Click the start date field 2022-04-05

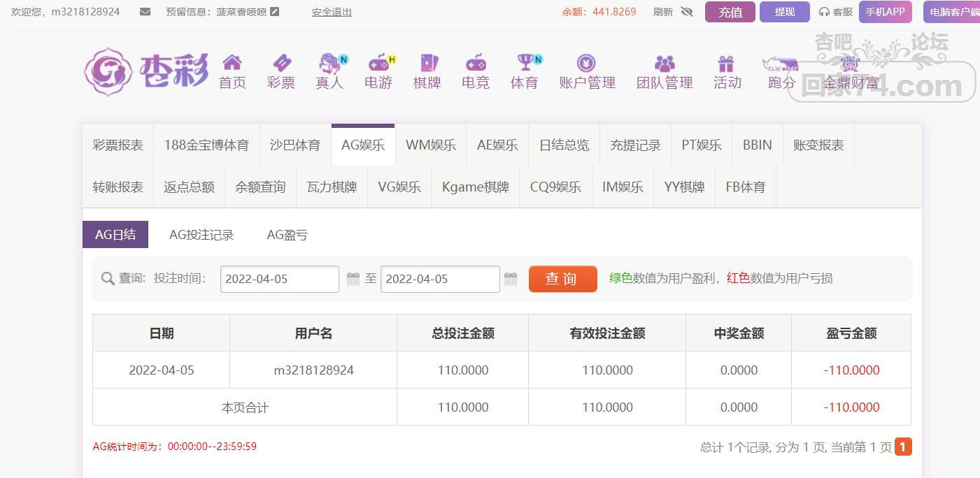click(x=280, y=279)
